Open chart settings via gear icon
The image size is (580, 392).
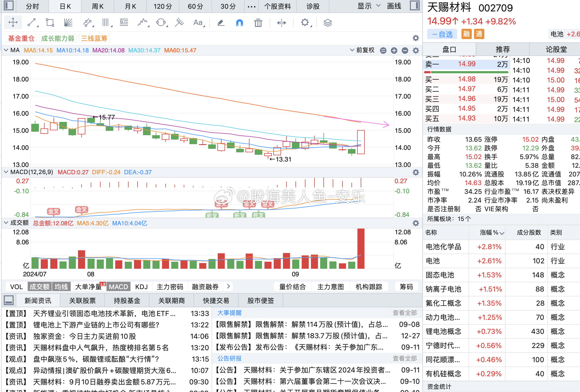coord(305,23)
